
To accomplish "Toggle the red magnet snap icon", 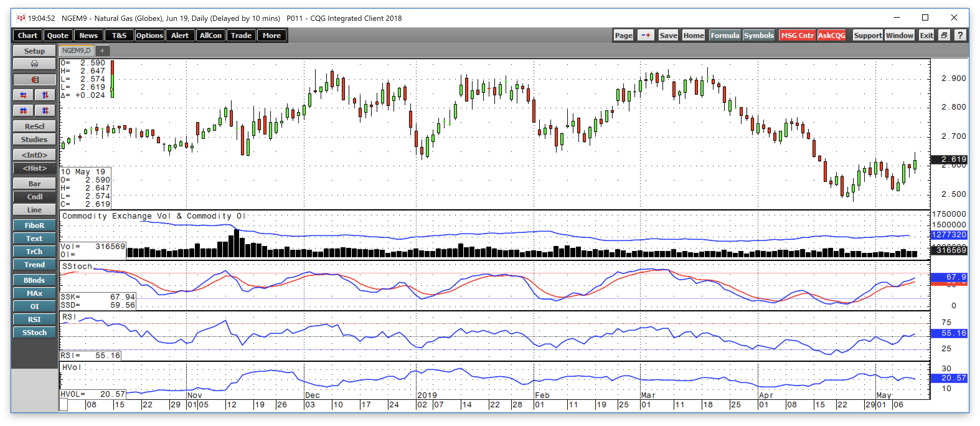I will click(34, 80).
